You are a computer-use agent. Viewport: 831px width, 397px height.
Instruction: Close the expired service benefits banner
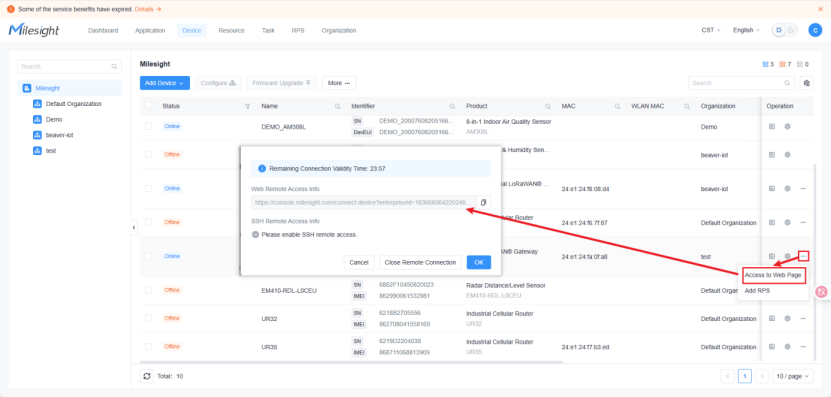[x=820, y=9]
